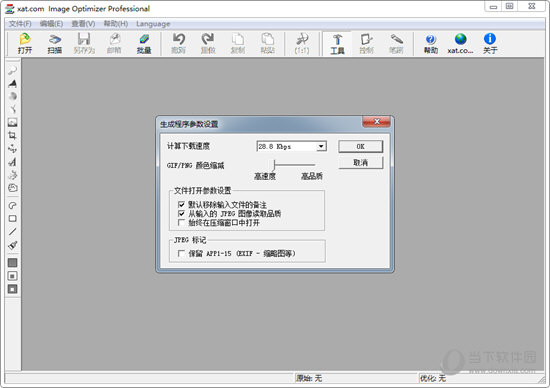This screenshot has height=388, width=550.
Task: Toggle the 工具 hammer toolbar button
Action: (x=337, y=44)
